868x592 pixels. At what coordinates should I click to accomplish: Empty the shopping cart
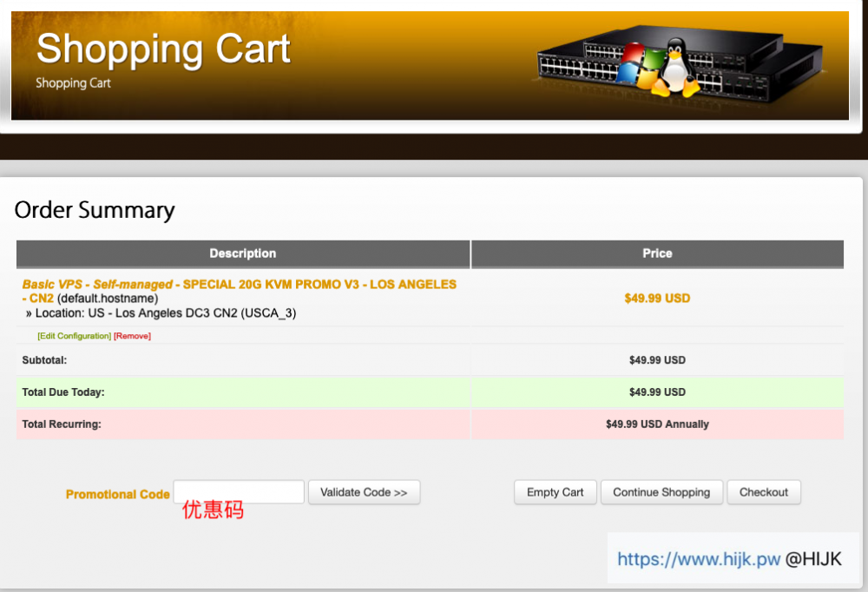coord(555,492)
